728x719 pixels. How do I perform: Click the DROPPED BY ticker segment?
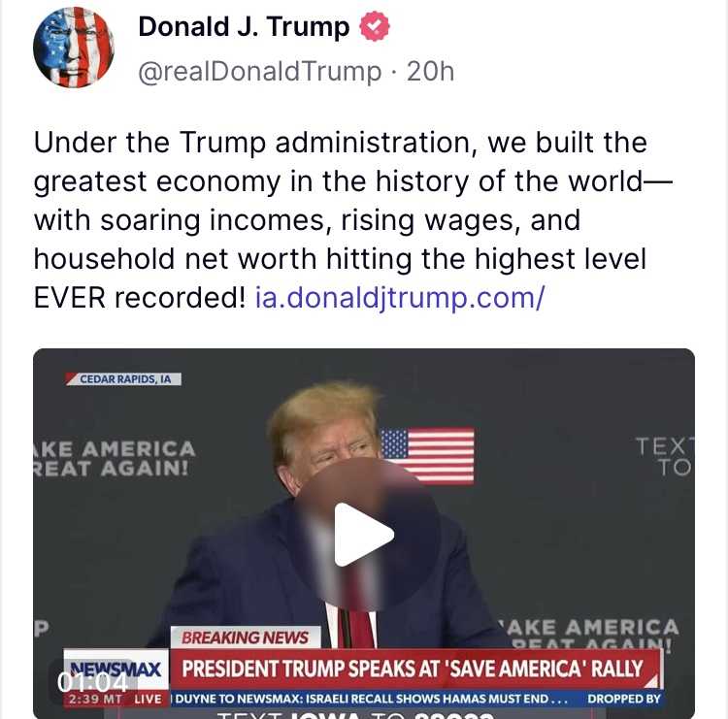pos(623,699)
